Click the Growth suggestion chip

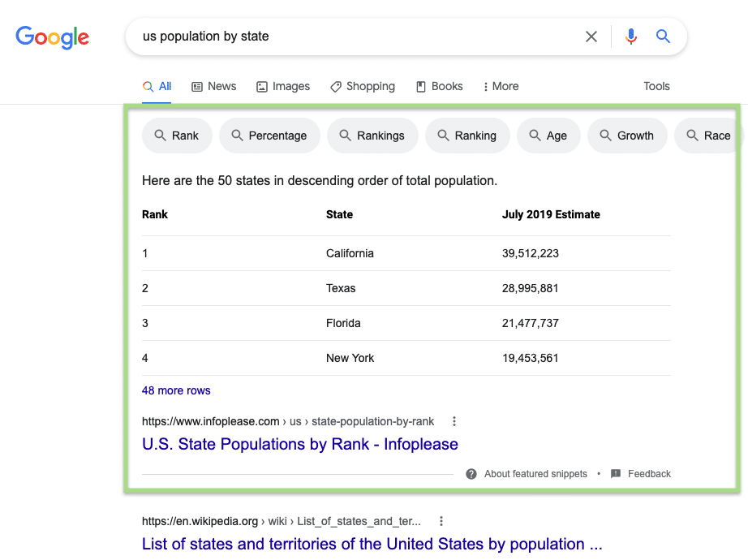pyautogui.click(x=627, y=136)
